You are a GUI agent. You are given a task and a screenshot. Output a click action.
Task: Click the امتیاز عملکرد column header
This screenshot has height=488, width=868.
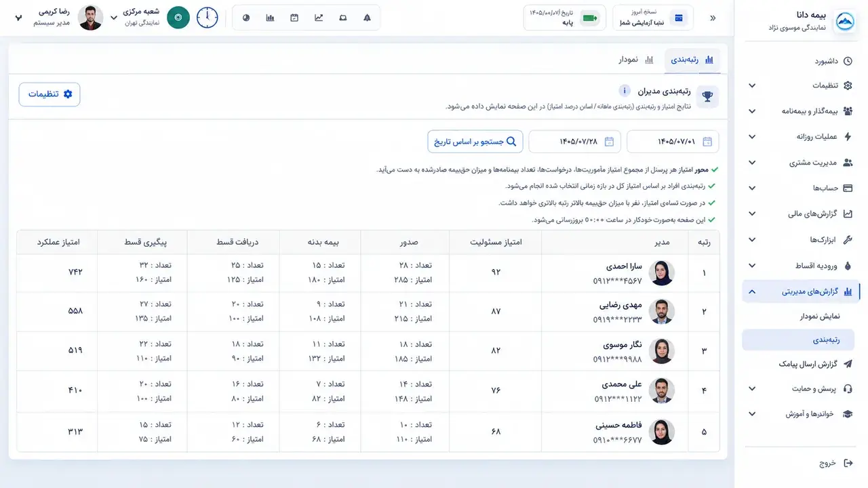click(57, 242)
